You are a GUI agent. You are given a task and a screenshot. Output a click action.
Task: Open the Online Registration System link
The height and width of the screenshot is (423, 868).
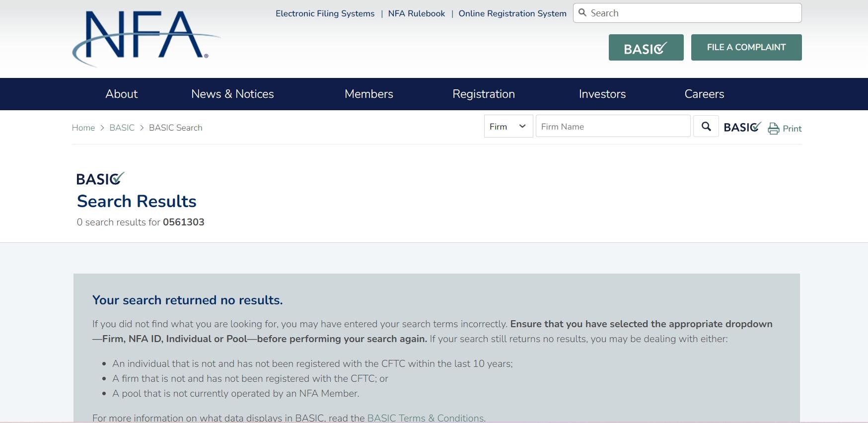pyautogui.click(x=512, y=13)
